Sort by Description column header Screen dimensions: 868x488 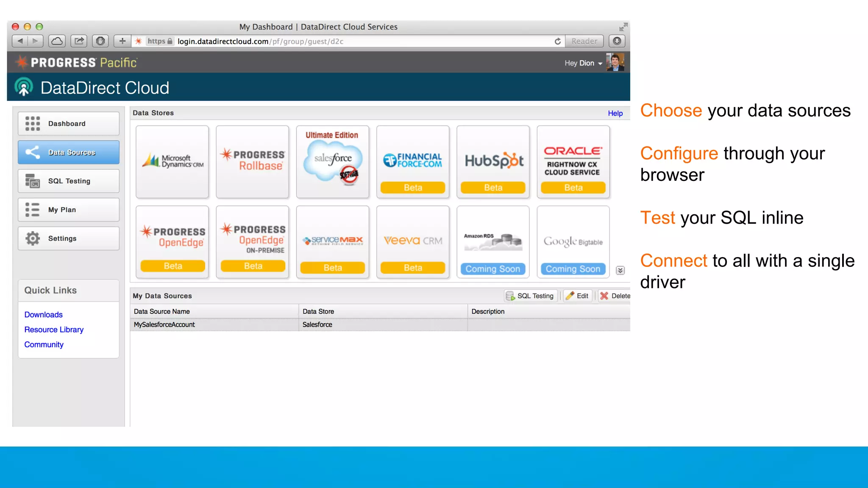click(x=549, y=311)
